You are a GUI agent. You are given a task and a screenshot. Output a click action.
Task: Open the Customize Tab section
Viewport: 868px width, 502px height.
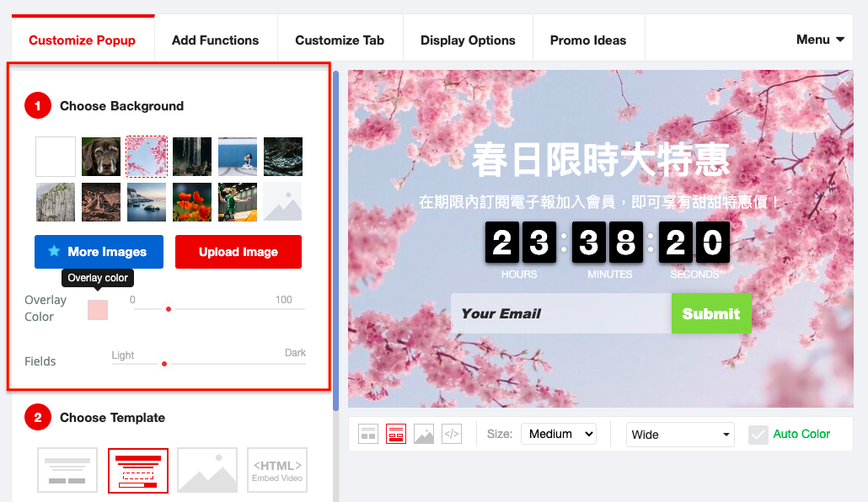click(340, 40)
